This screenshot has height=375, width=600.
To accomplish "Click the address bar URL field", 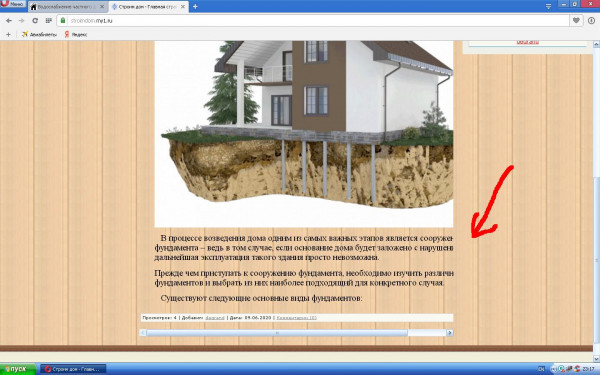I will click(314, 21).
